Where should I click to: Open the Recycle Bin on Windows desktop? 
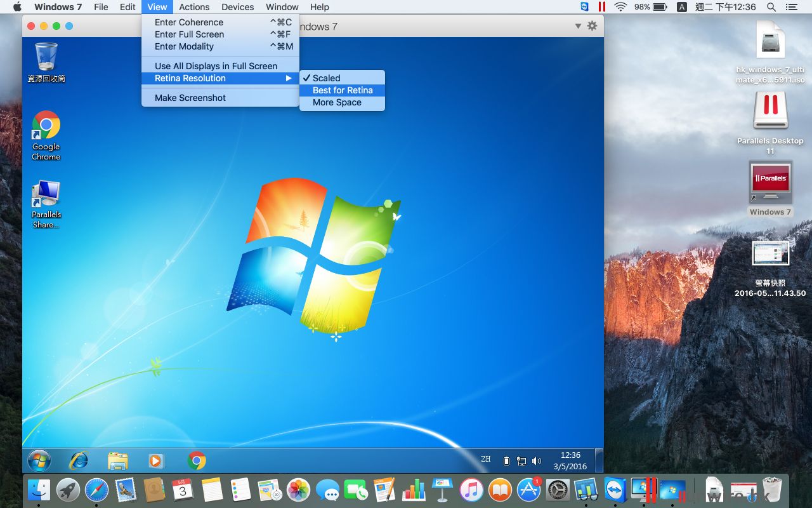coord(46,57)
